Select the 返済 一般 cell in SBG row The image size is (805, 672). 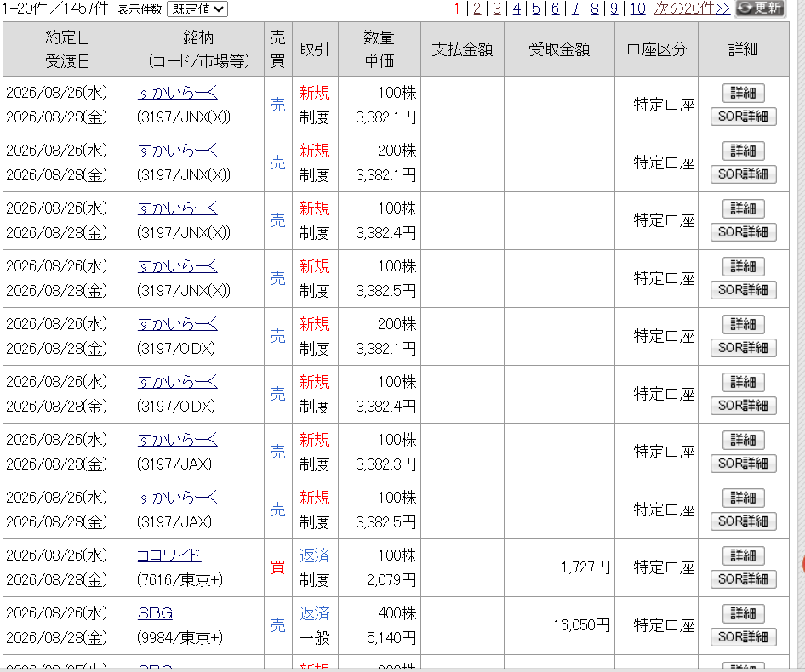click(x=315, y=625)
